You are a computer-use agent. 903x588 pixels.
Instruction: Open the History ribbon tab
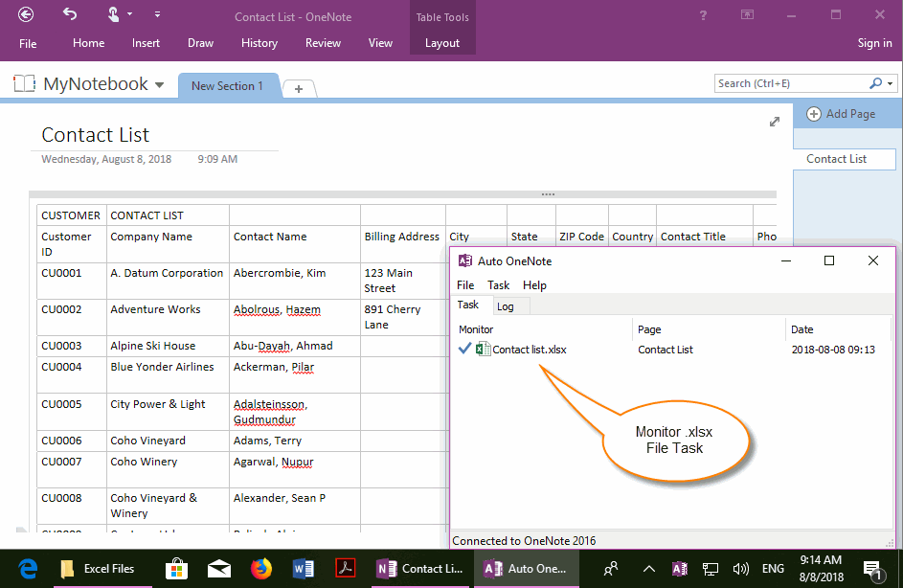click(260, 43)
